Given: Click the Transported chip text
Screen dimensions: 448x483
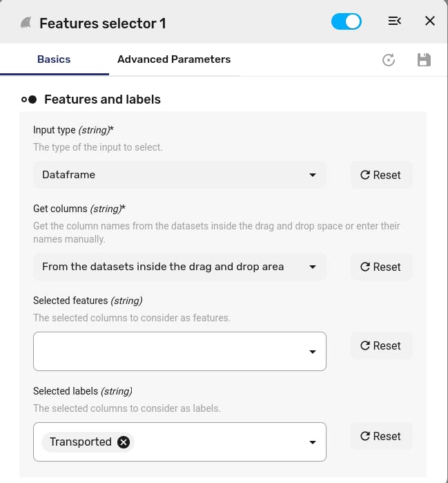Looking at the screenshot, I should coord(80,442).
